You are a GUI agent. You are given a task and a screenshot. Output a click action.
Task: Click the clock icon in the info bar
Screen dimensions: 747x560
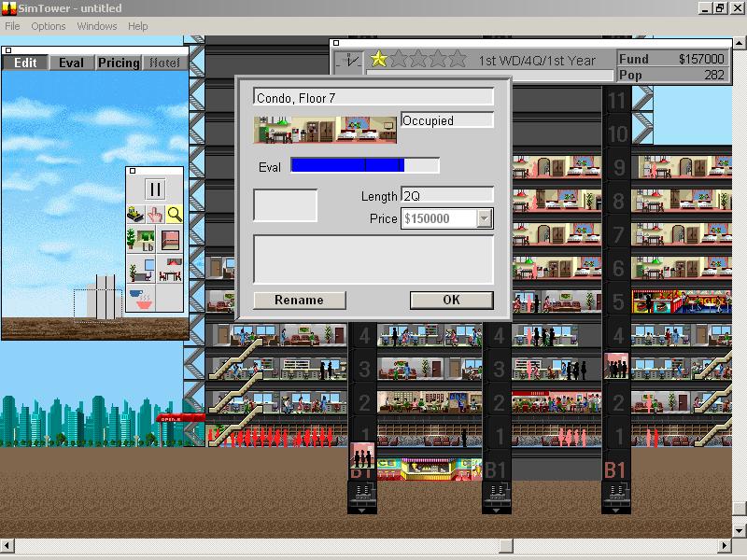(348, 63)
